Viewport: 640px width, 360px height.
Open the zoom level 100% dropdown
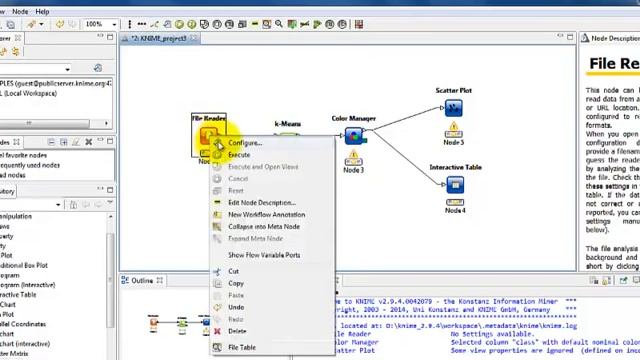click(114, 24)
